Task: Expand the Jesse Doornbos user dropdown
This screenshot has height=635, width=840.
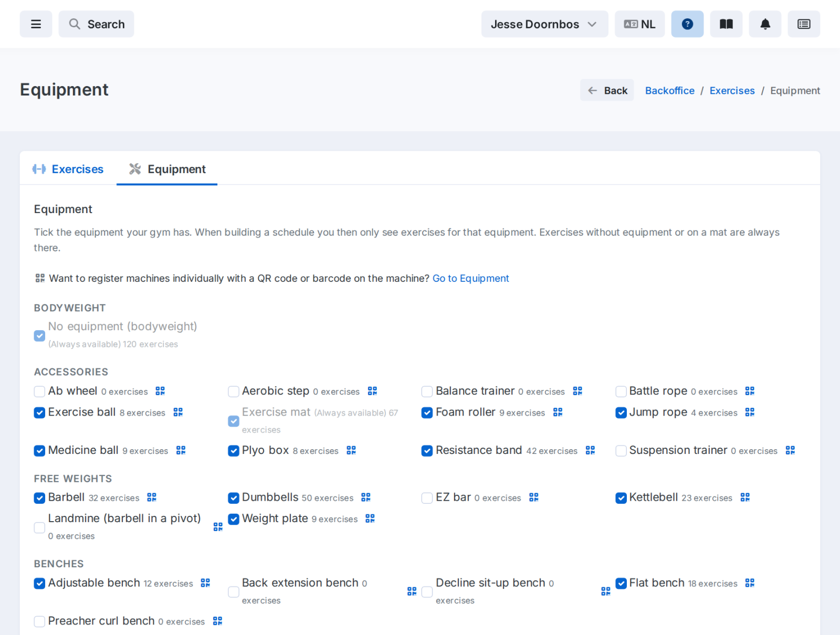Action: [544, 24]
